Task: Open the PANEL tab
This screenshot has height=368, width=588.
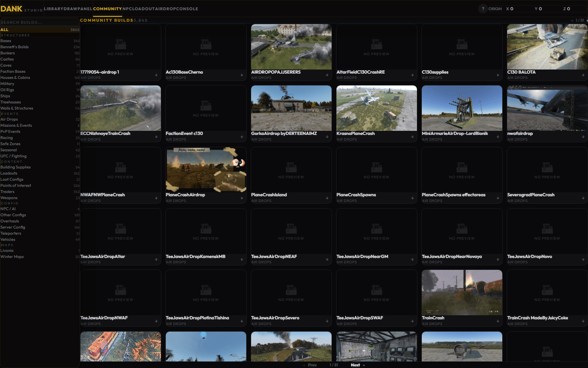Action: [85, 9]
